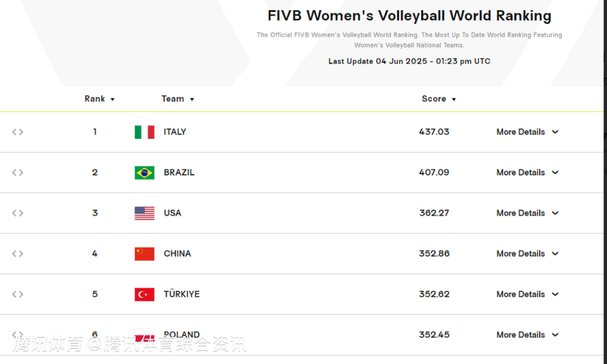Expand More Details for Poland
607x364 pixels.
pos(527,335)
